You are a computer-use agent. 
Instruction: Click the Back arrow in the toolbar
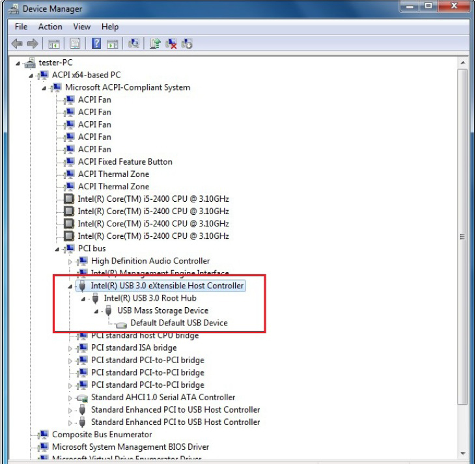point(17,44)
